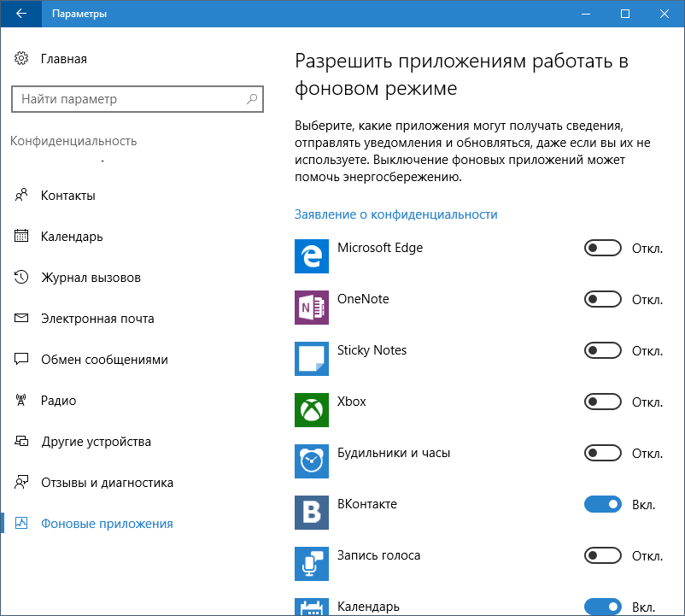Click the Будильники и часы alarm icon
The image size is (685, 616).
[x=312, y=461]
